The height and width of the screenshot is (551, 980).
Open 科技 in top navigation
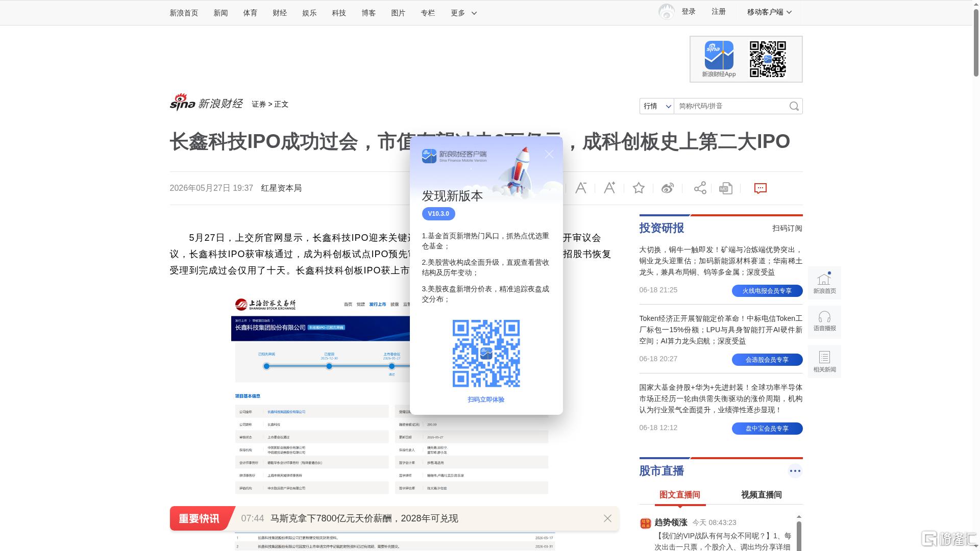(339, 13)
